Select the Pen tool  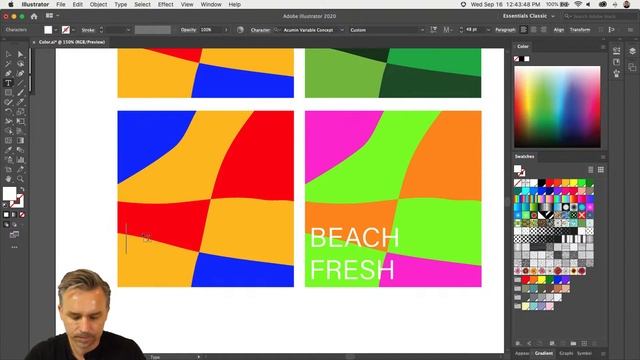(x=8, y=73)
